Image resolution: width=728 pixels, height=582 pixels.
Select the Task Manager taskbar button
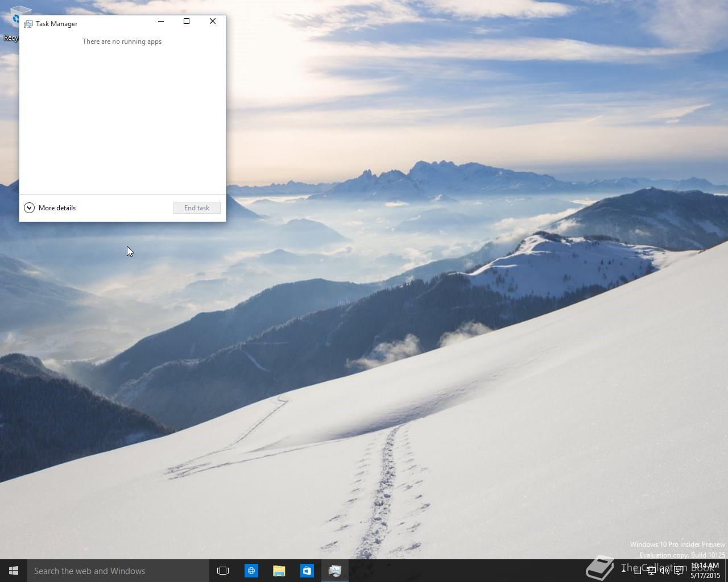tap(334, 571)
